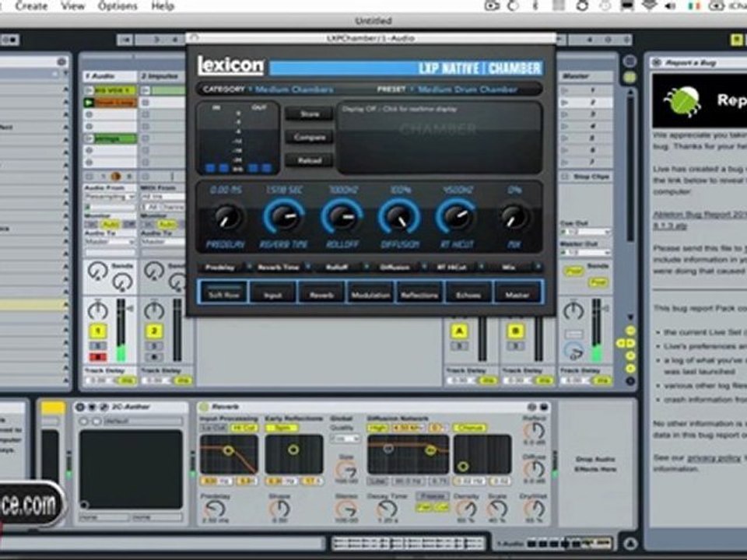747x560 pixels.
Task: Click the pan knob on track 2 Impulse
Action: click(154, 310)
